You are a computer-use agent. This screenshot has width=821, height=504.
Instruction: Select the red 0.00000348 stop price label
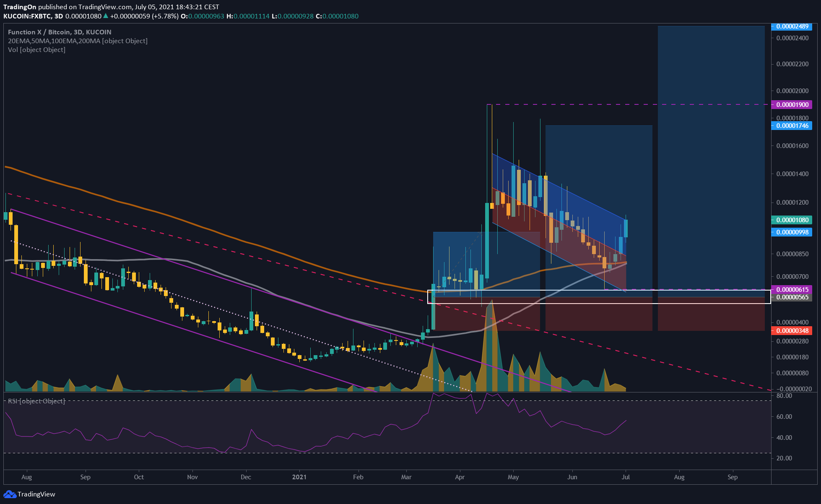click(x=792, y=331)
